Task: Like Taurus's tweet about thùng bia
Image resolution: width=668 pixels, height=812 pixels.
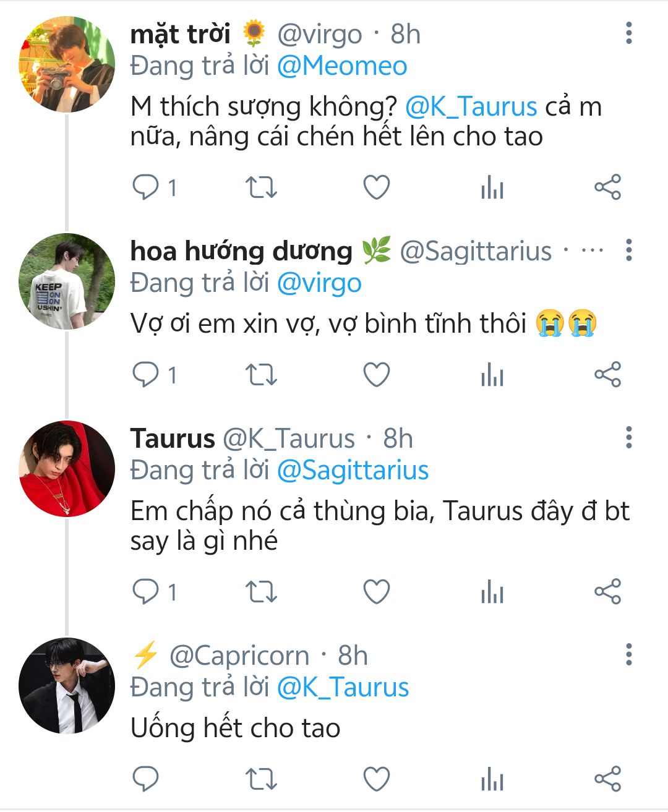Action: coord(376,592)
